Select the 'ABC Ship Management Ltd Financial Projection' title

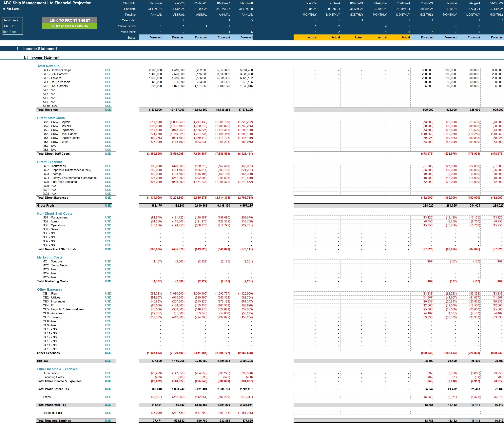coord(48,3)
